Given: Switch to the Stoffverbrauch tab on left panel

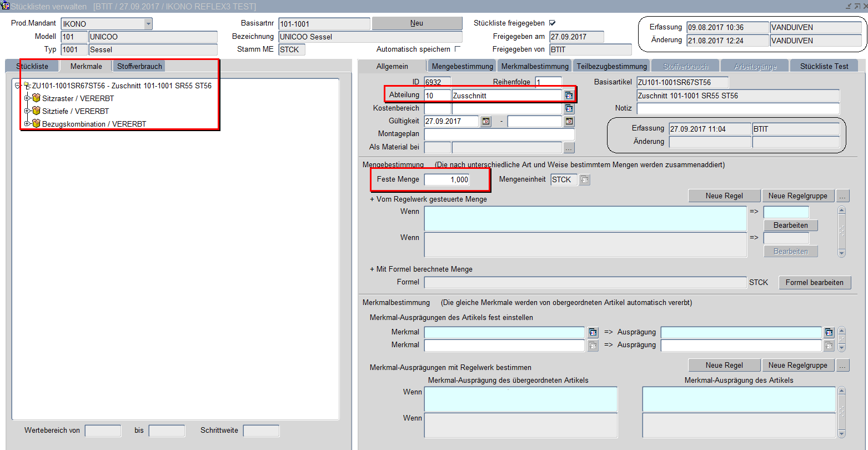Looking at the screenshot, I should click(139, 66).
